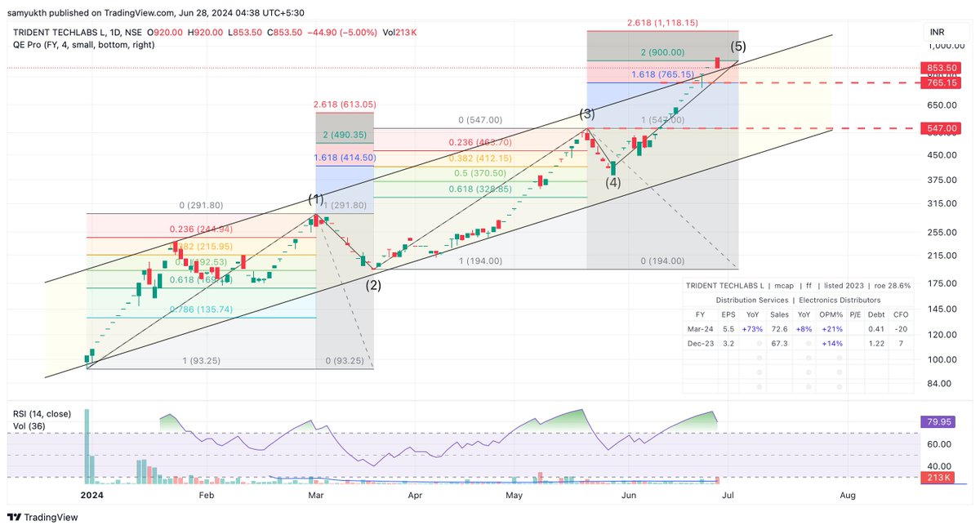Image resolution: width=980 pixels, height=530 pixels.
Task: Click the 1.22 Debt cell
Action: 878,343
